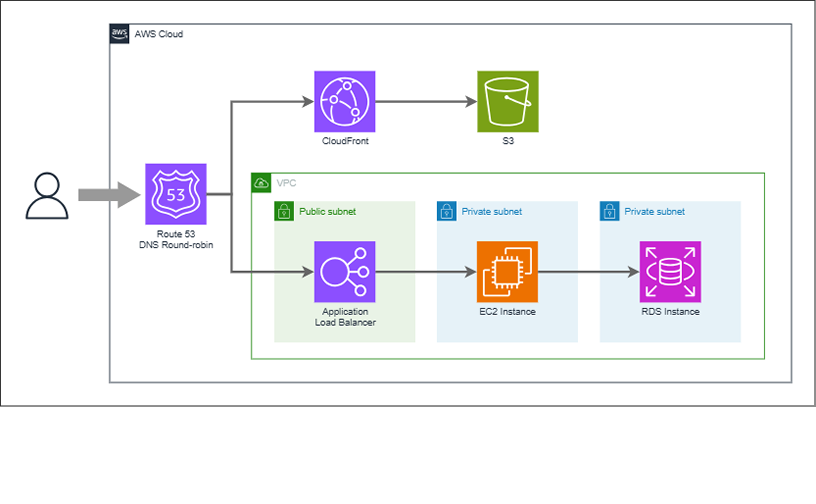Click the thick gray arrow from user
Screen dimensions: 816x504
point(109,195)
